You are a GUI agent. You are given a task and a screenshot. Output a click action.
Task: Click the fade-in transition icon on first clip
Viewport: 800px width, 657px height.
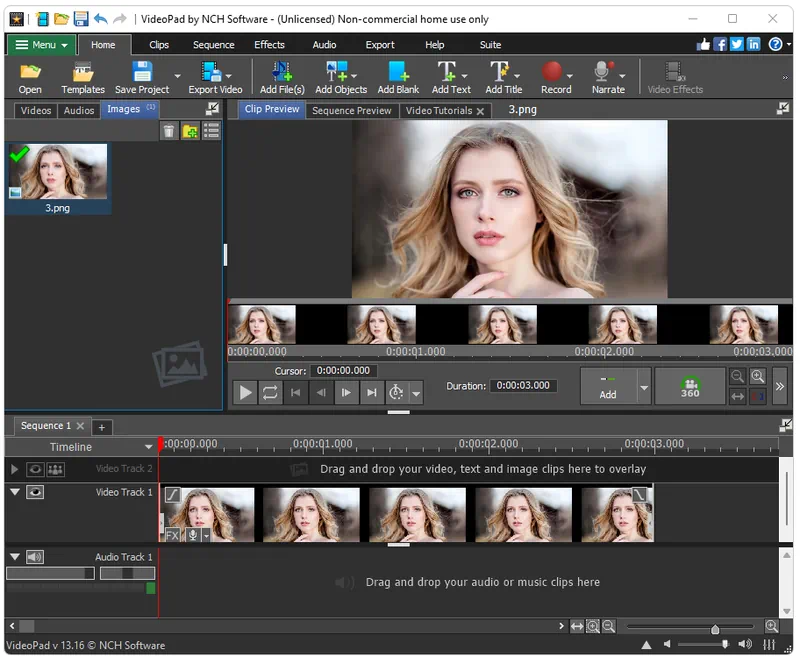[x=172, y=494]
